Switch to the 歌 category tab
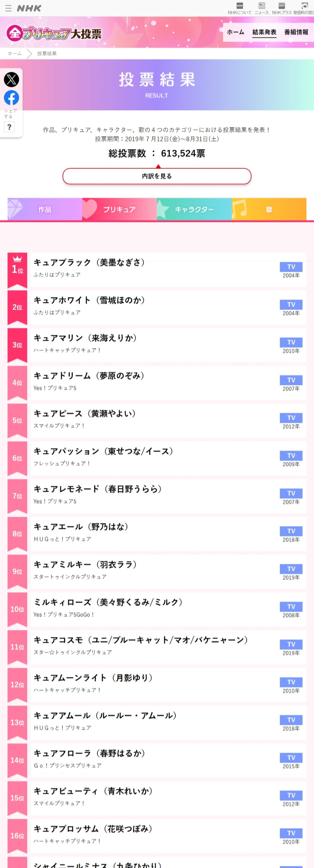This screenshot has height=868, width=314. click(x=269, y=209)
